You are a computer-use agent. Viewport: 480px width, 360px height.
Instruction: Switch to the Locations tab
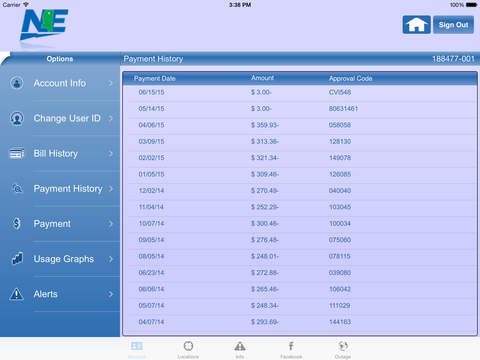(x=188, y=350)
